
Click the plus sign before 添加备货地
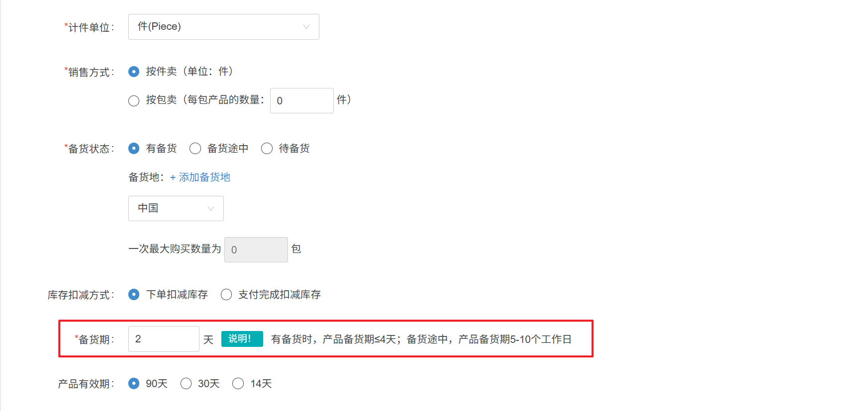tap(173, 177)
